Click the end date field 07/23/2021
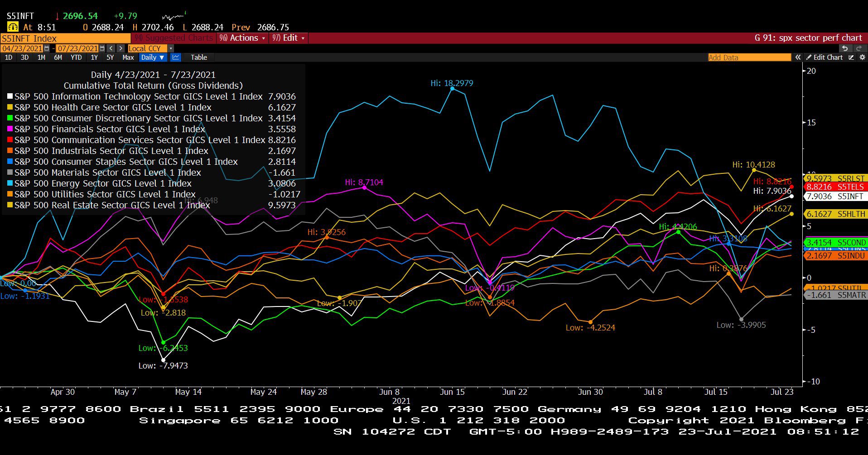 [x=77, y=48]
